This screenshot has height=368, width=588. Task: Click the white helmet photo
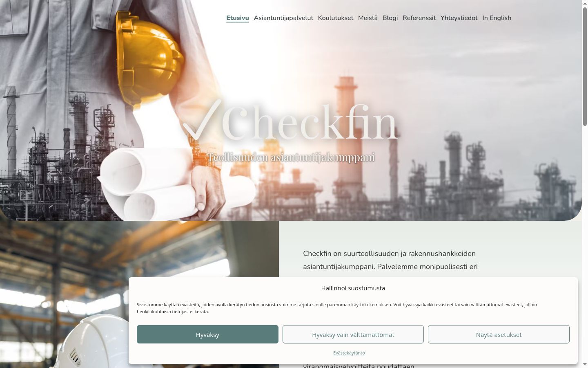(139, 294)
